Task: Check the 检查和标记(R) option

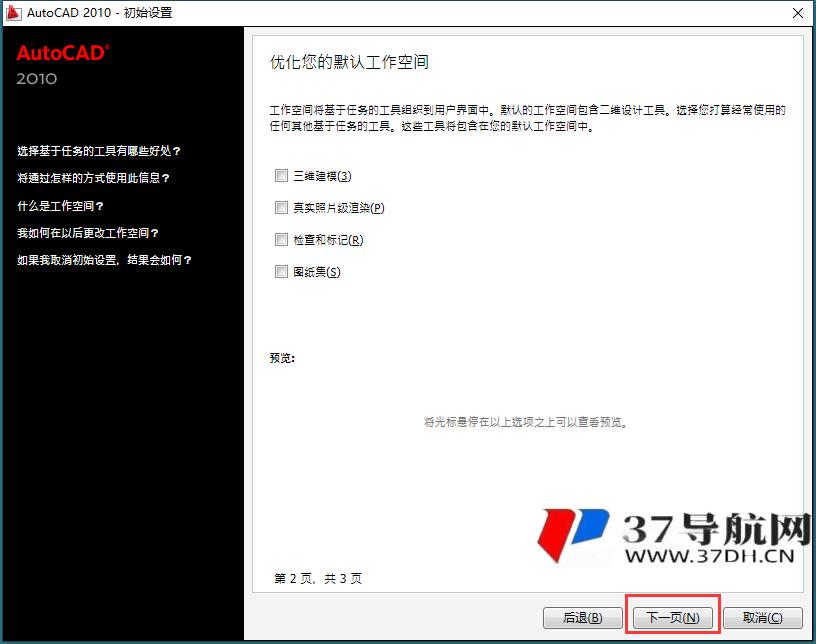Action: [x=281, y=240]
